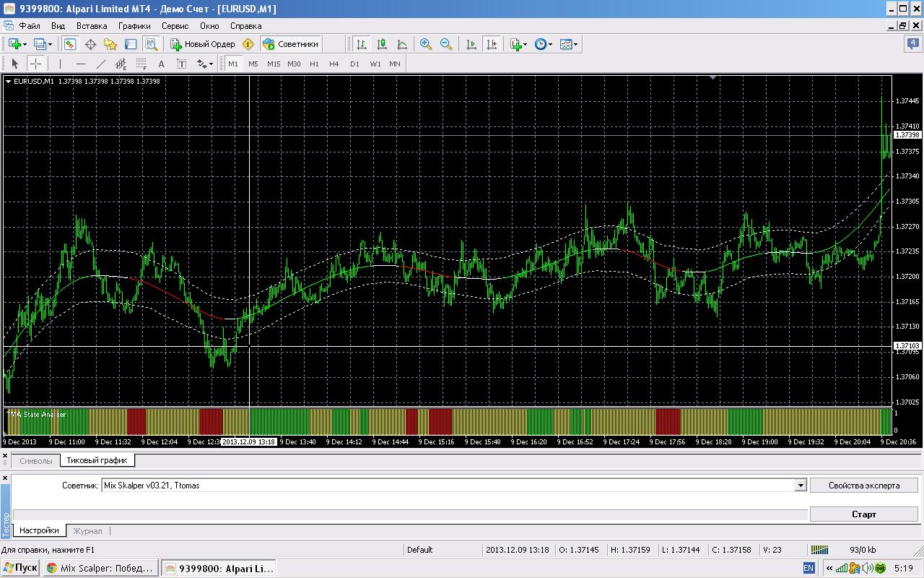The width and height of the screenshot is (924, 578).
Task: Choose the horizontal line tool
Action: click(x=81, y=64)
